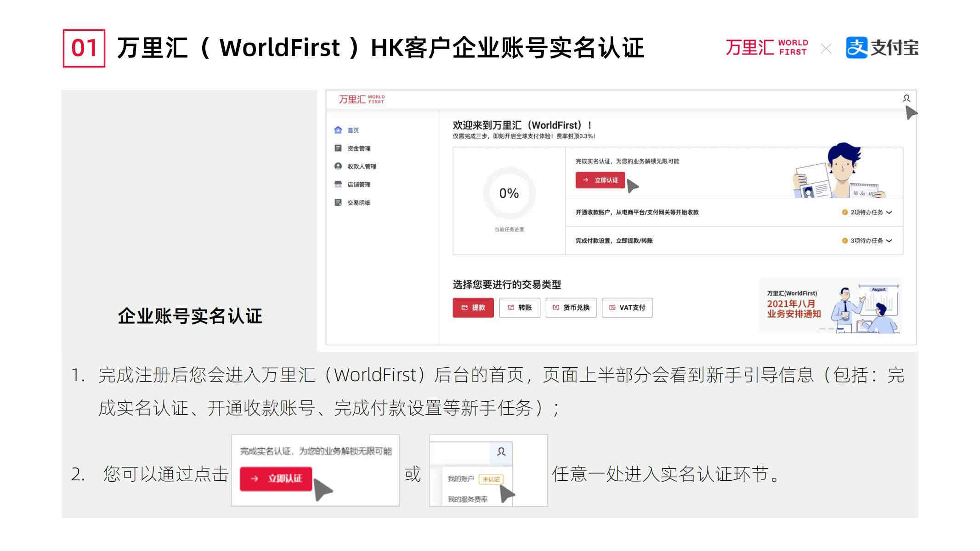
Task: Click the user icon in the dropdown inset
Action: pos(501,452)
